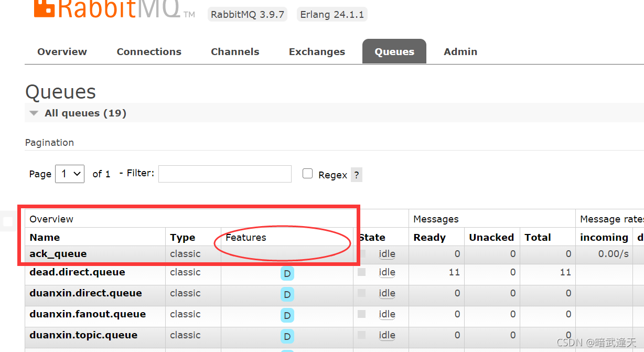The width and height of the screenshot is (644, 352).
Task: Click the classic type of ack_queue
Action: (185, 254)
